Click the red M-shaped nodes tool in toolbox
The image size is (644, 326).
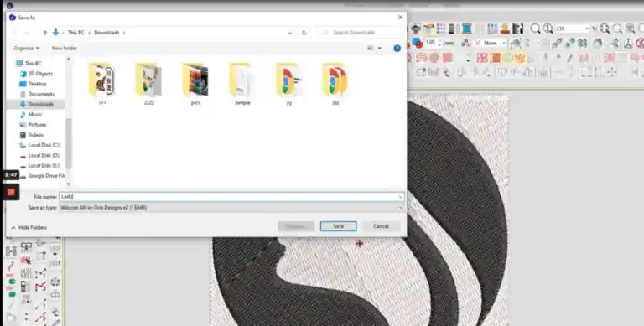pos(40,286)
